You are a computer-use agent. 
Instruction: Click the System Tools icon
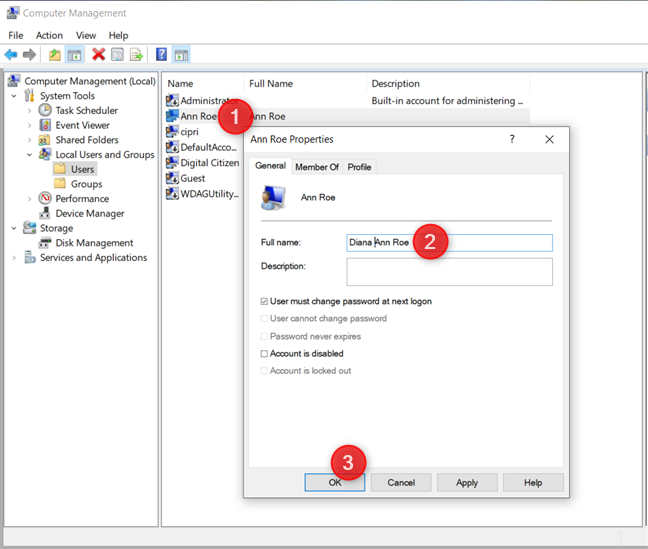tap(29, 95)
